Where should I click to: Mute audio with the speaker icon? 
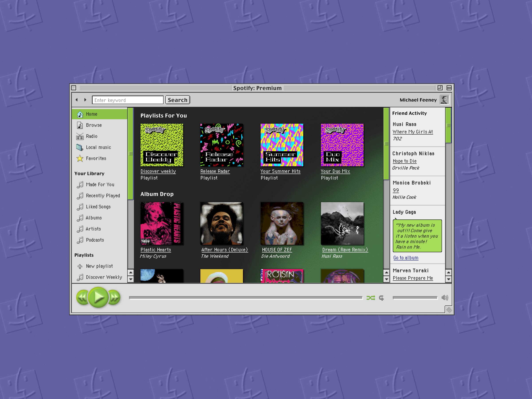(445, 297)
